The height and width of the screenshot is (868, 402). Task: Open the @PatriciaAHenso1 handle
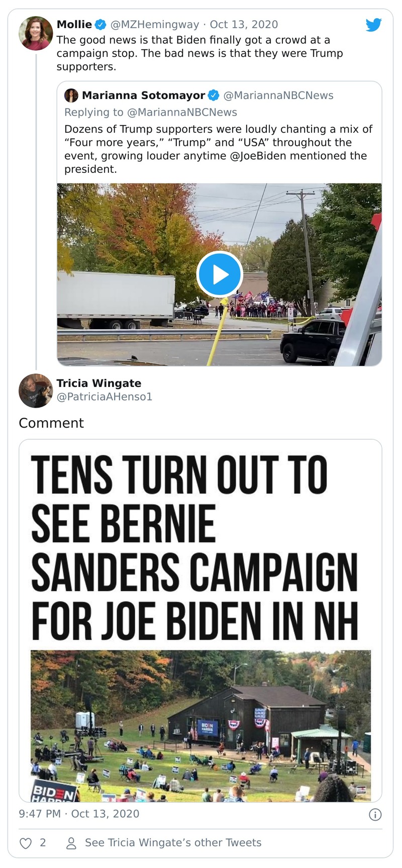(105, 397)
